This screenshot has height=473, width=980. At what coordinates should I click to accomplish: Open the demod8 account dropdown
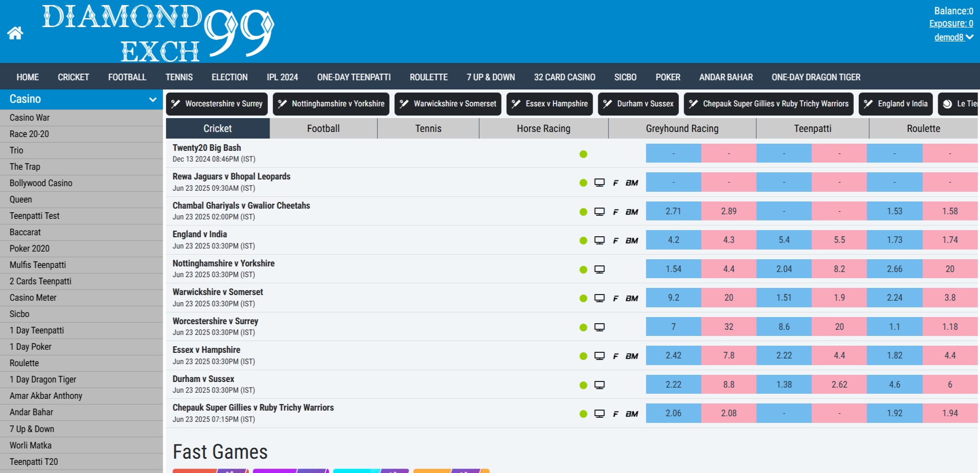point(953,37)
